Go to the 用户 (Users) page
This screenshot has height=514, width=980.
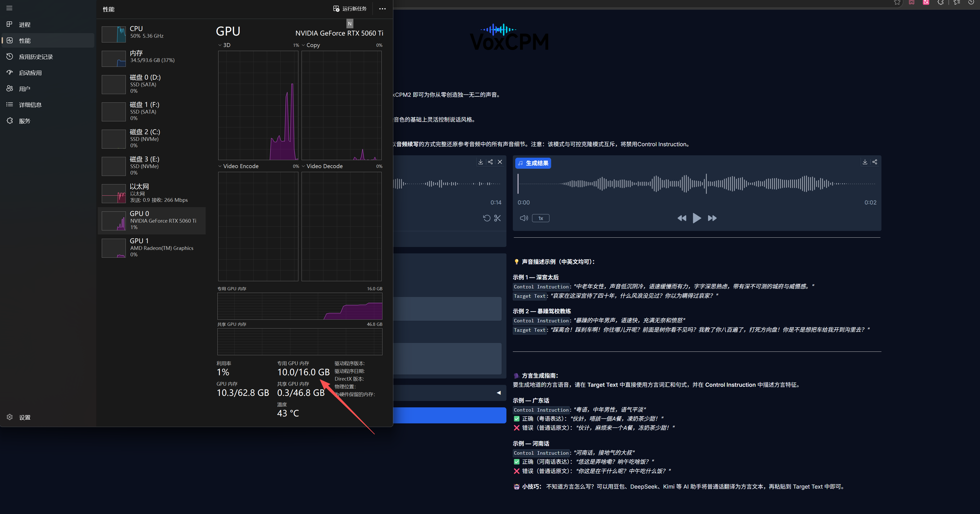click(x=48, y=89)
